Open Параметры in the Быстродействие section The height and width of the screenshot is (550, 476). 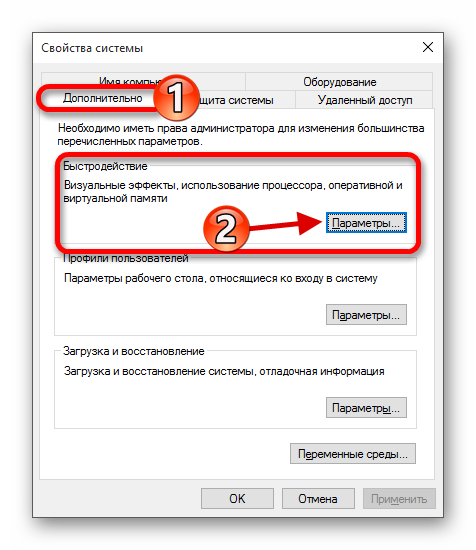(366, 223)
